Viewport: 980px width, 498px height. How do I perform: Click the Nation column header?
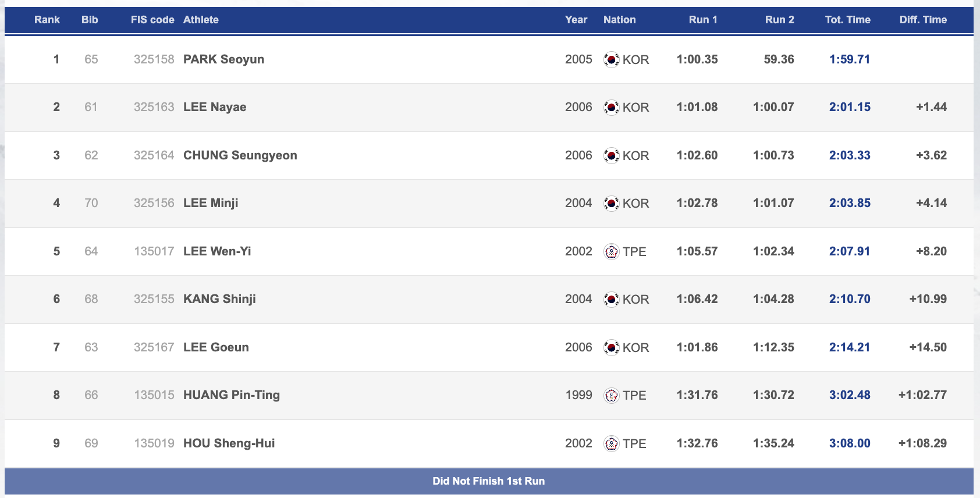tap(619, 20)
